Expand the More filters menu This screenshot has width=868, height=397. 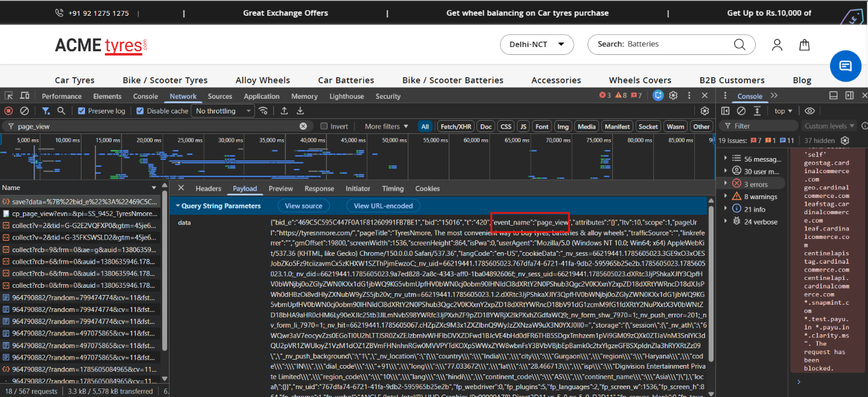click(386, 126)
